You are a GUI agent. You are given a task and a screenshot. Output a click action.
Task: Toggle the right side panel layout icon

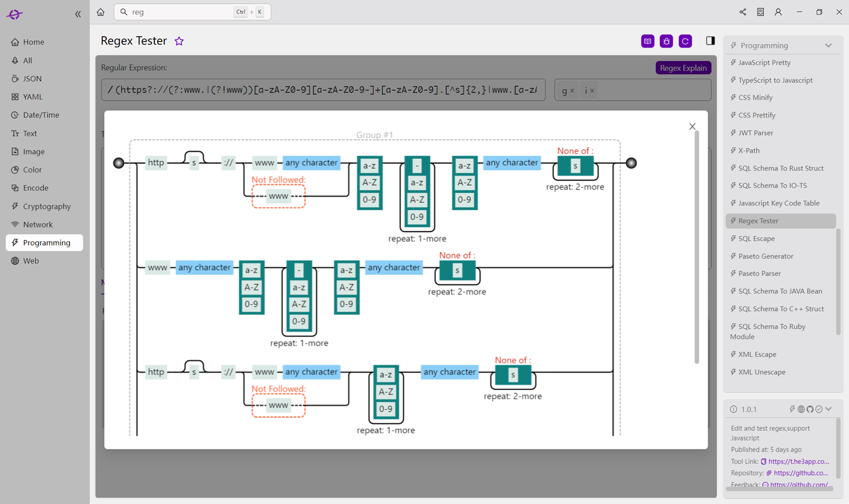[x=710, y=40]
